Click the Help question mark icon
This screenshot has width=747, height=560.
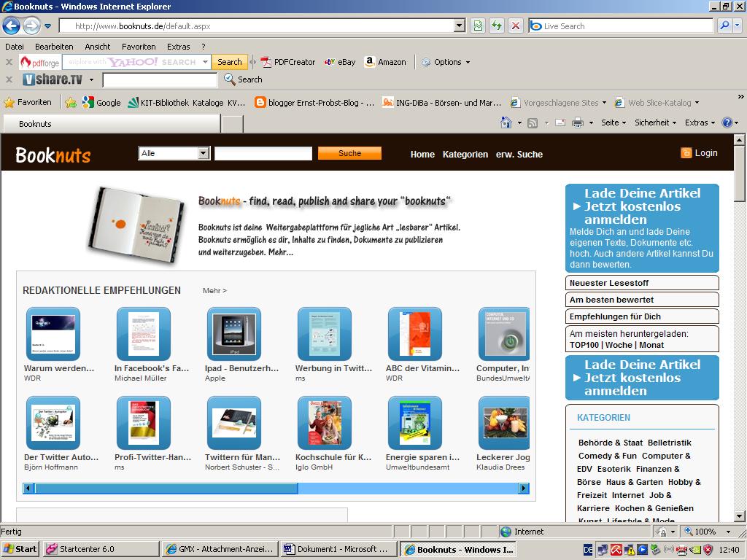point(727,122)
